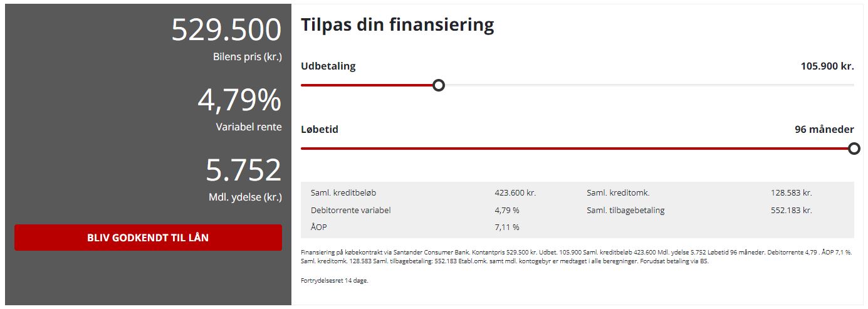Viewport: 868px width, 309px height.
Task: Click the Saml. tilbagebetaling amount 552.183 kr.
Action: [791, 211]
